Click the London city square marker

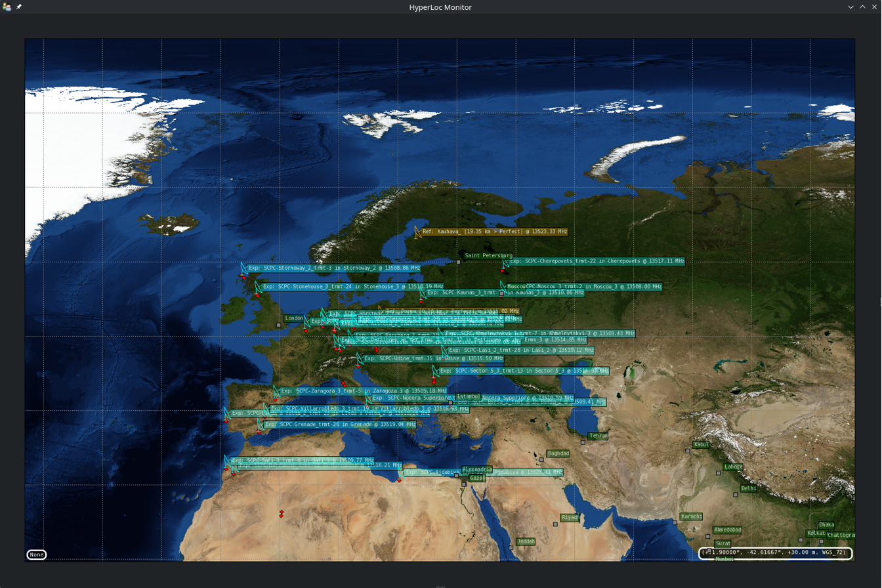coord(279,325)
